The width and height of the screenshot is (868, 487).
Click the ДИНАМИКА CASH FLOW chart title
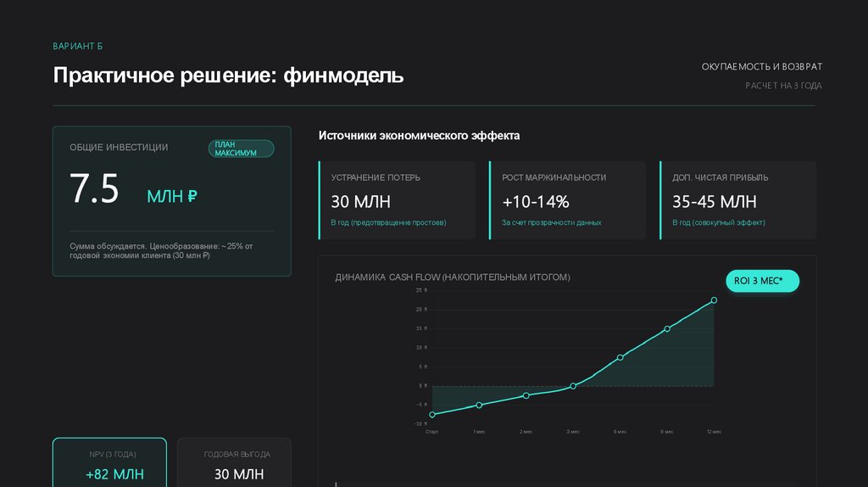(x=453, y=277)
